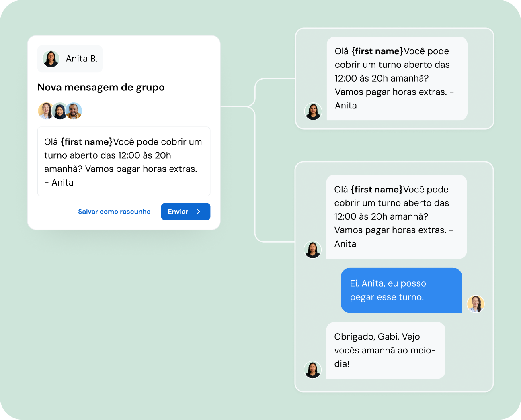The height and width of the screenshot is (420, 521).
Task: Click Anita's avatar beside the Obrigado message
Action: point(312,370)
